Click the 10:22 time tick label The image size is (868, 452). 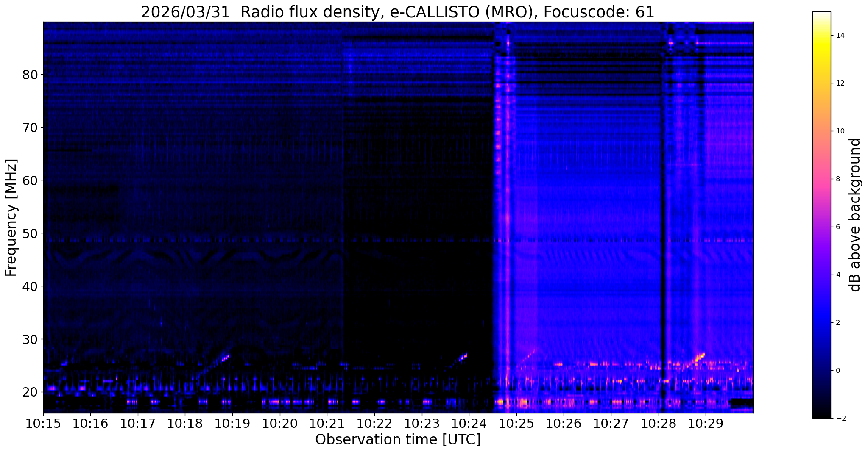click(374, 423)
